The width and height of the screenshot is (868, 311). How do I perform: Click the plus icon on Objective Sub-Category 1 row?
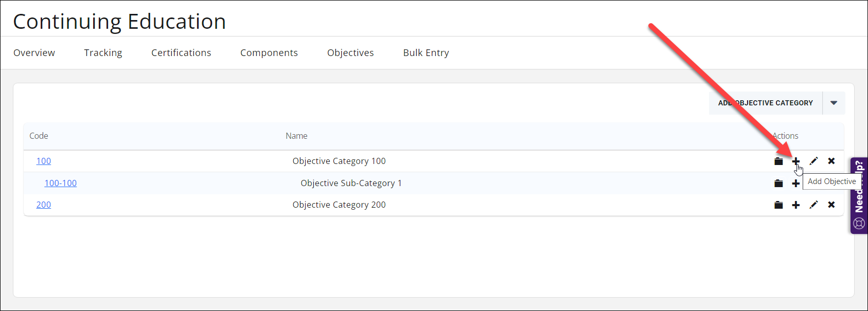pos(796,183)
